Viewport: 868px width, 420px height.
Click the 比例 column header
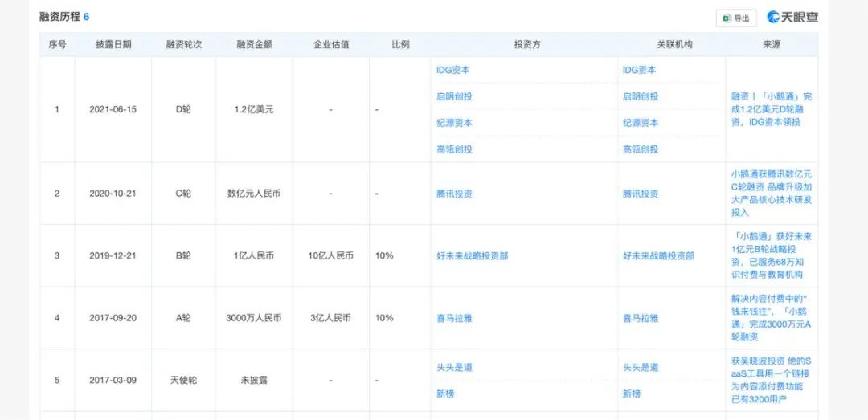[x=400, y=45]
